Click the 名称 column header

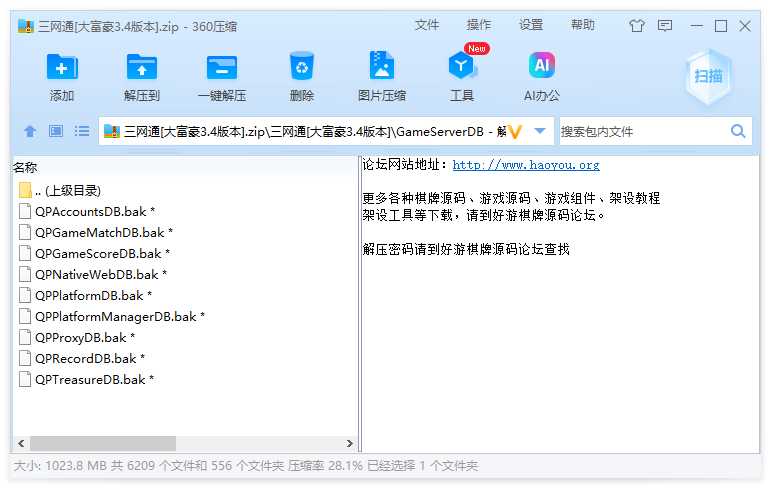25,167
